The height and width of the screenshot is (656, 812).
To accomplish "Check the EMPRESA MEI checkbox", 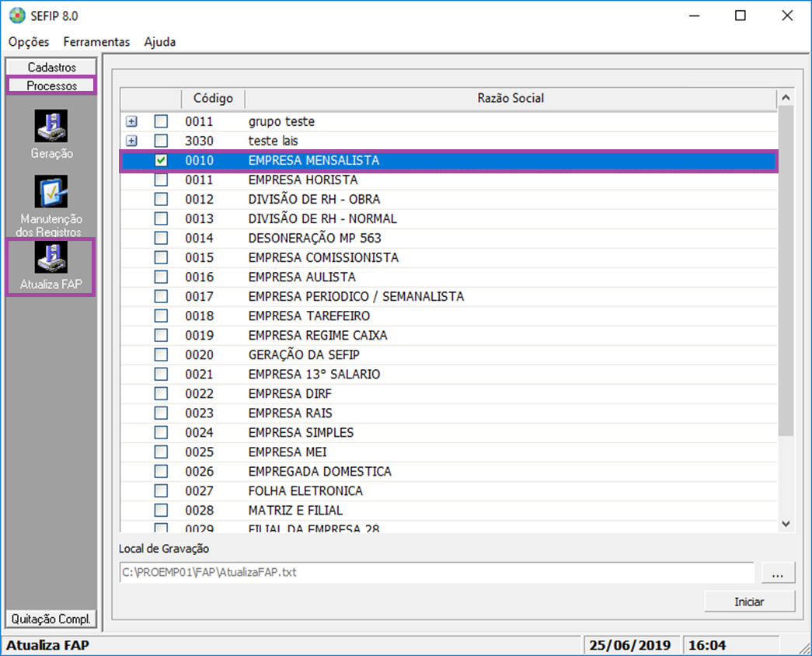I will pyautogui.click(x=161, y=452).
